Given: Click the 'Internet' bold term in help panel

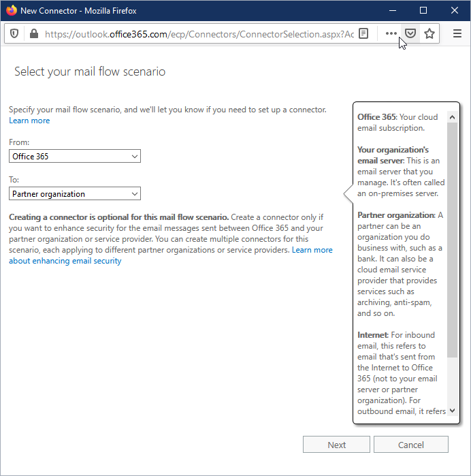Looking at the screenshot, I should click(x=373, y=335).
